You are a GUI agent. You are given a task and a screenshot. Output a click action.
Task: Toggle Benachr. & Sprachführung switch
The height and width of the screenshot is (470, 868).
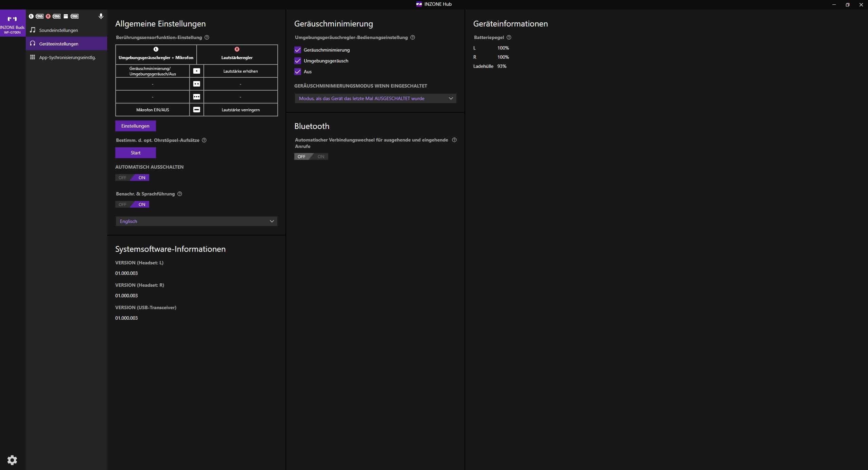pyautogui.click(x=132, y=204)
